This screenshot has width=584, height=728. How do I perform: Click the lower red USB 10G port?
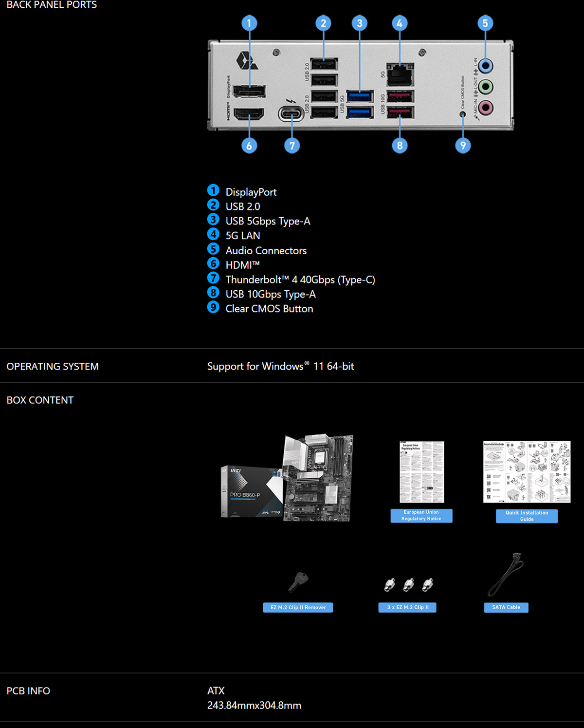point(401,112)
